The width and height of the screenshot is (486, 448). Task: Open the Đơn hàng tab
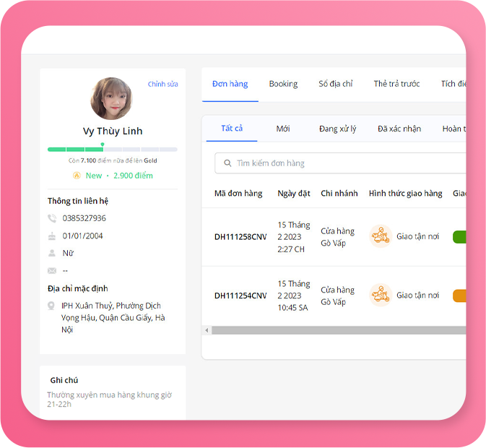230,84
